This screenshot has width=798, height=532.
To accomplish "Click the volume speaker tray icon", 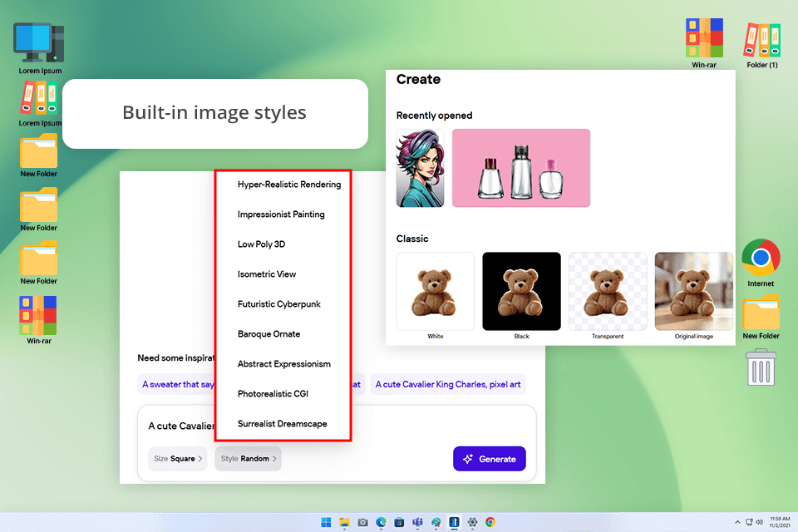I will pyautogui.click(x=759, y=522).
